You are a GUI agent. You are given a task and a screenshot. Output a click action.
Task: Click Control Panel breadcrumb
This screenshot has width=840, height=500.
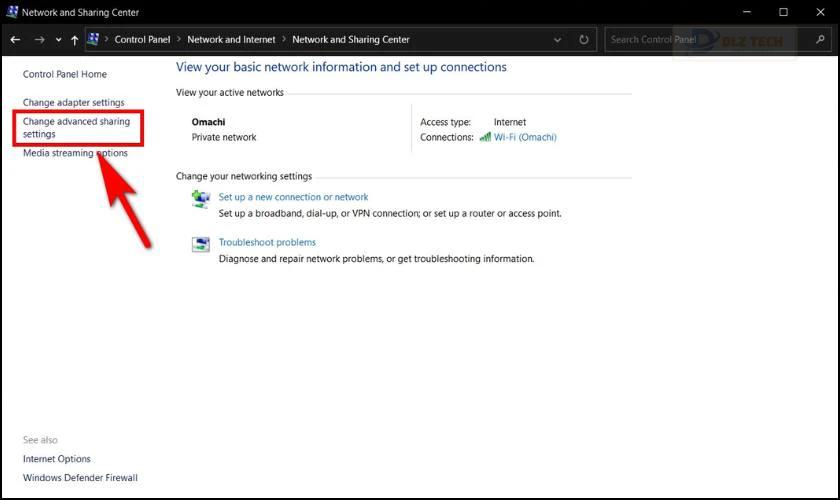coord(142,40)
